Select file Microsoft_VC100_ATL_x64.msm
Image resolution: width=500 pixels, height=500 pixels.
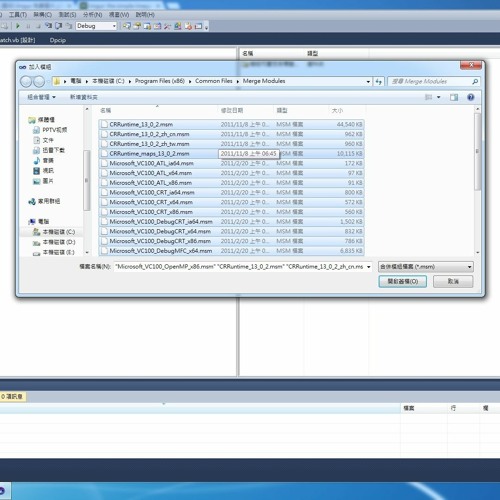[231, 173]
